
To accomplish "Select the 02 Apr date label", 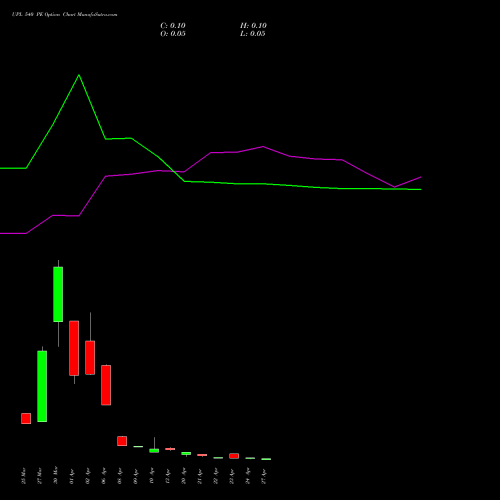I will [x=87, y=476].
